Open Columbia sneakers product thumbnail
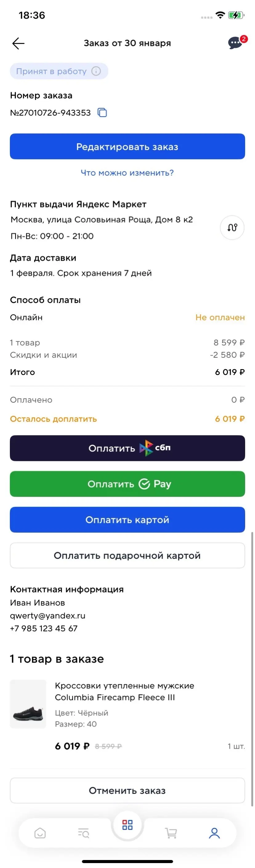Screen dimensions: 255x868 [28, 704]
